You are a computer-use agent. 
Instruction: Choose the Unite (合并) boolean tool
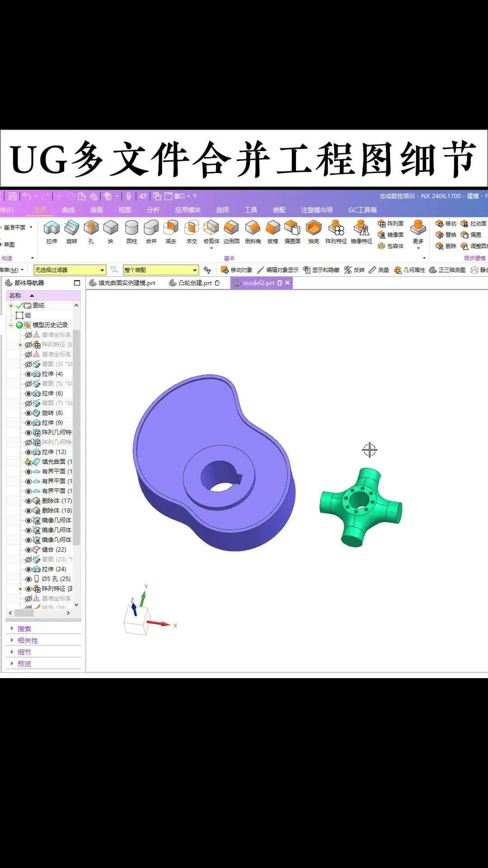pyautogui.click(x=151, y=231)
